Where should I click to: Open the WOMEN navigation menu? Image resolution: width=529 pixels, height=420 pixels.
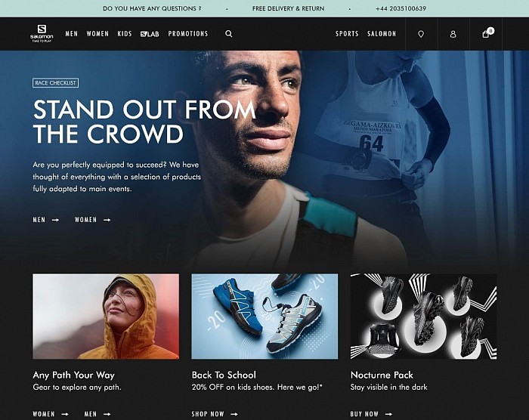click(x=97, y=34)
